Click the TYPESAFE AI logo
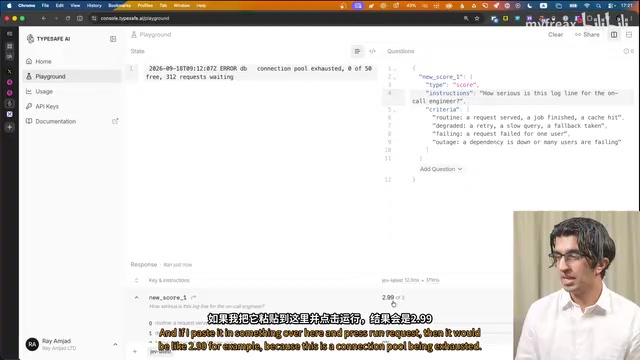Image resolution: width=640 pixels, height=360 pixels. [48, 39]
